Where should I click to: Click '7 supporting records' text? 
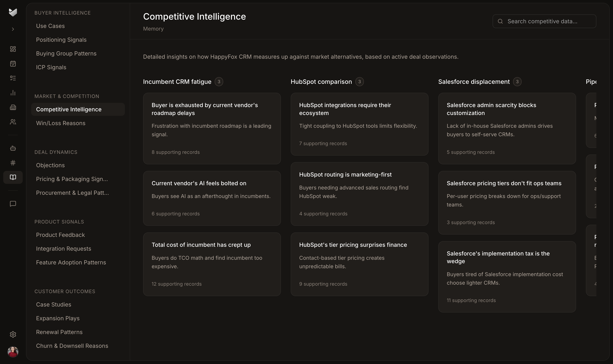pos(323,144)
